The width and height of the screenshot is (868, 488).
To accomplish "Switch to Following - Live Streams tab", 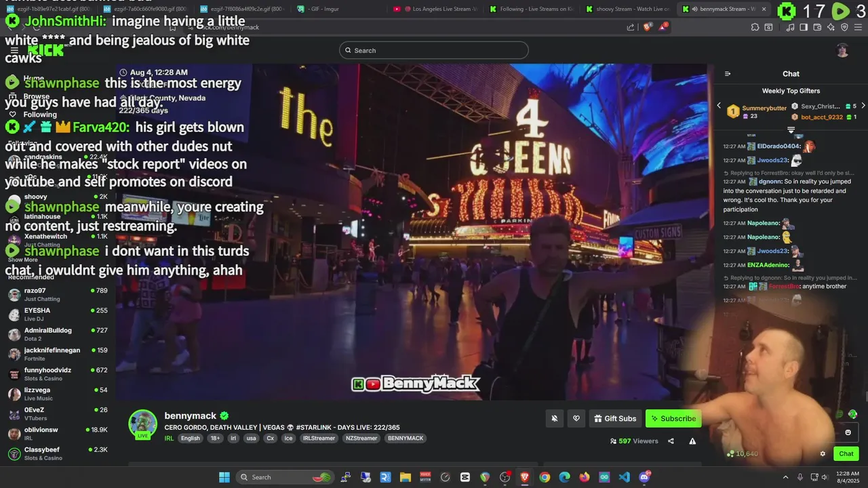I will pyautogui.click(x=532, y=9).
